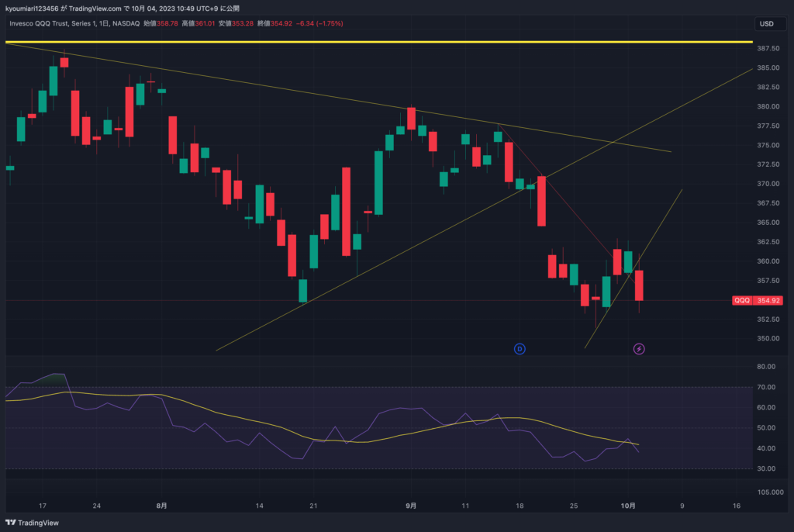This screenshot has height=532, width=794.
Task: Click the 9月 date label
Action: [411, 506]
